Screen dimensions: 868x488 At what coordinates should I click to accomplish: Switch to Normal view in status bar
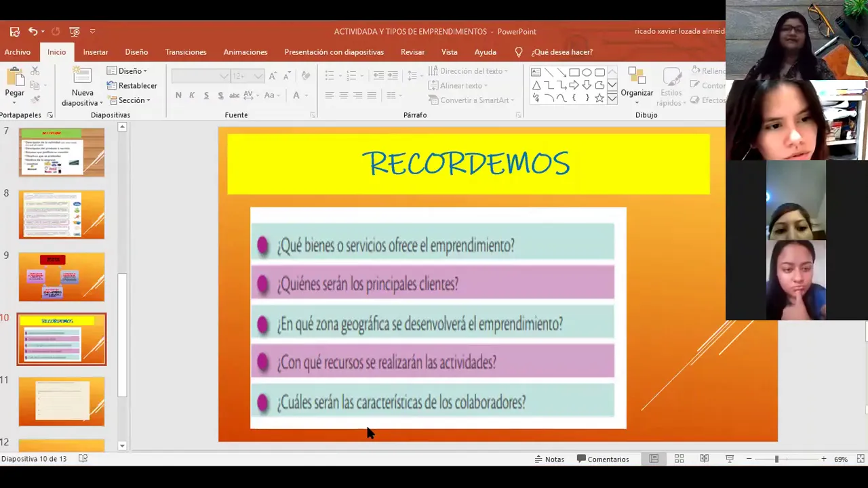click(654, 459)
